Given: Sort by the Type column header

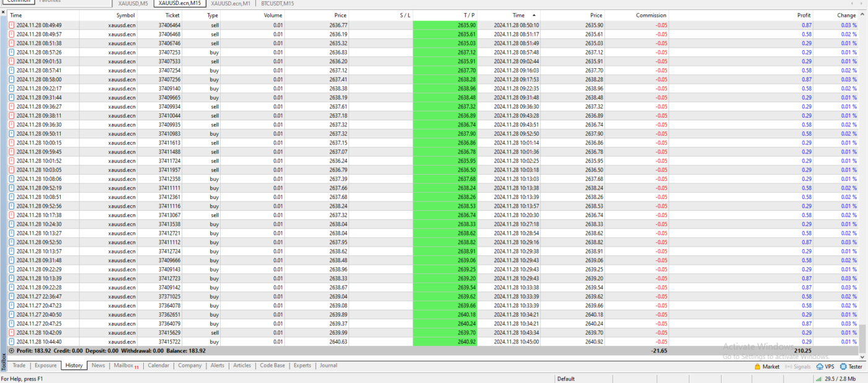Looking at the screenshot, I should click(213, 15).
